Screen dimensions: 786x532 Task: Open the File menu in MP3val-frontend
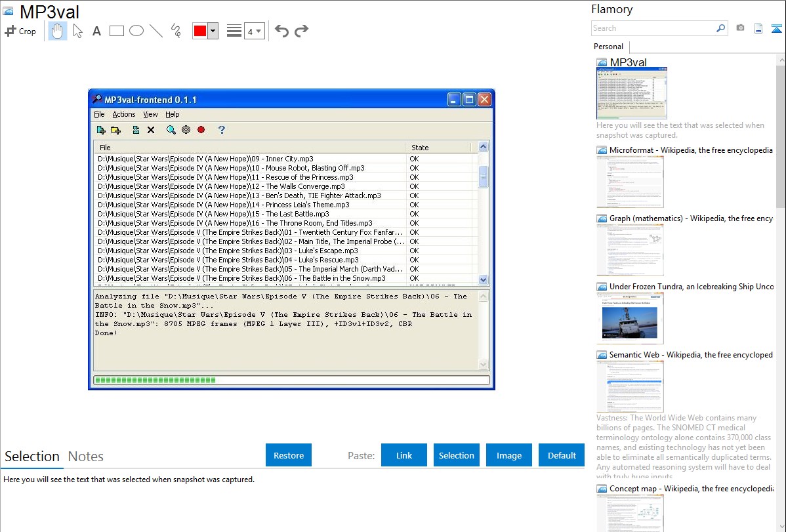click(x=99, y=114)
